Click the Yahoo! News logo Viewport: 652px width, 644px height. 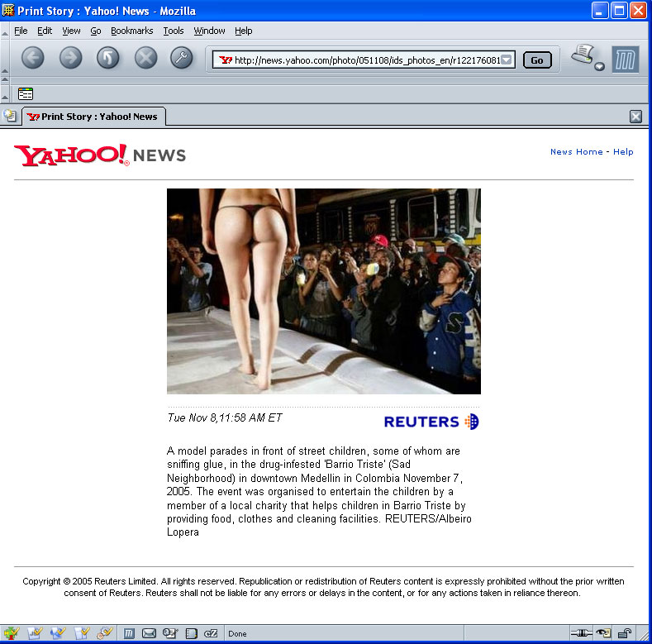pyautogui.click(x=100, y=155)
